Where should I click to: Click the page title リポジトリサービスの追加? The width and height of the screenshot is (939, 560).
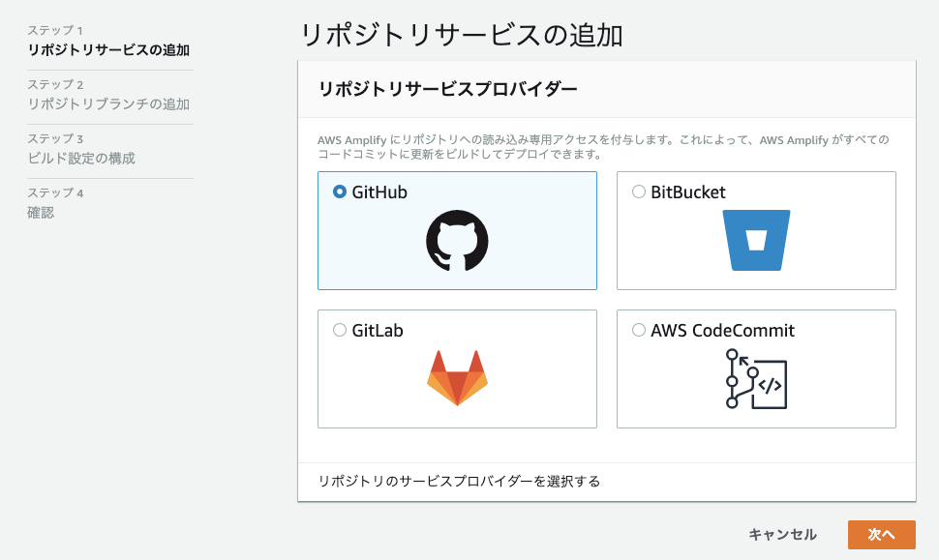pos(462,35)
